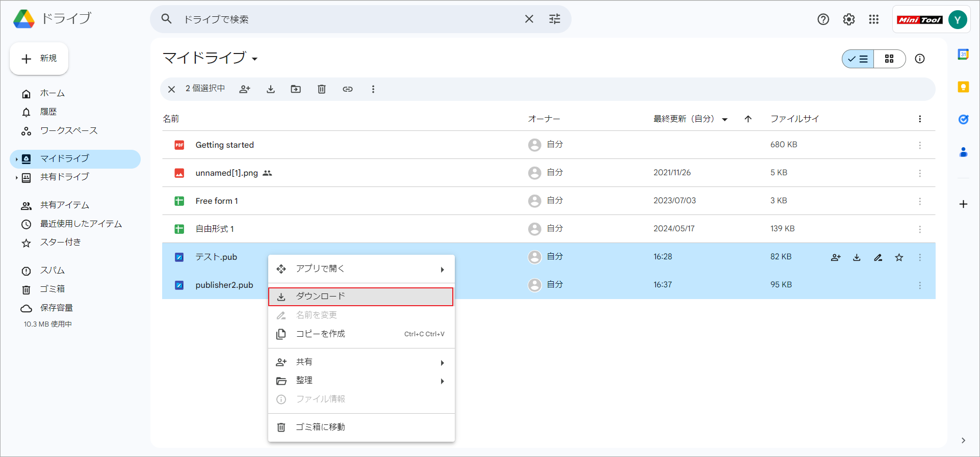The image size is (980, 457).
Task: Expand マイドライブ tree arrow in sidebar
Action: point(16,159)
